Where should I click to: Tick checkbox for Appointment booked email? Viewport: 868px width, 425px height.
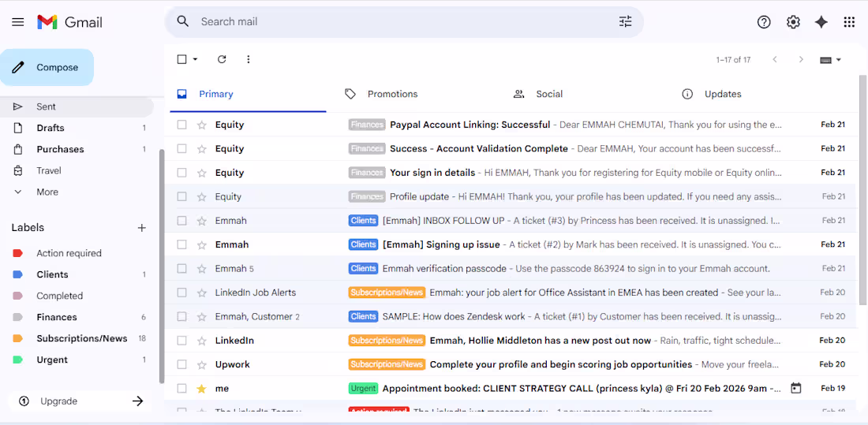click(181, 389)
